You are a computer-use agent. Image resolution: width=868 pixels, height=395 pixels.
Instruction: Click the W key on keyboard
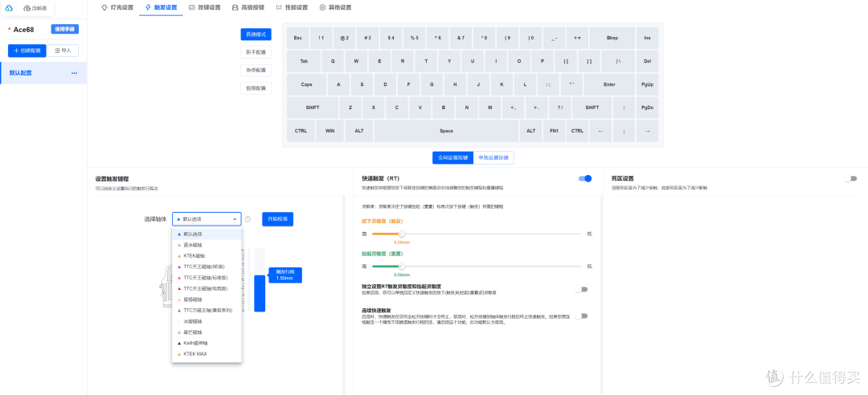(x=356, y=61)
